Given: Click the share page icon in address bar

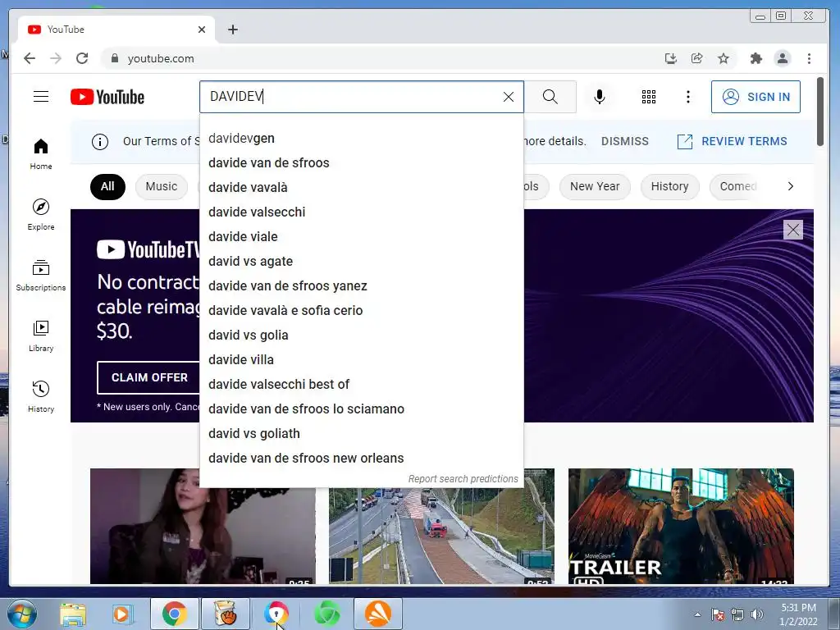Looking at the screenshot, I should point(696,58).
